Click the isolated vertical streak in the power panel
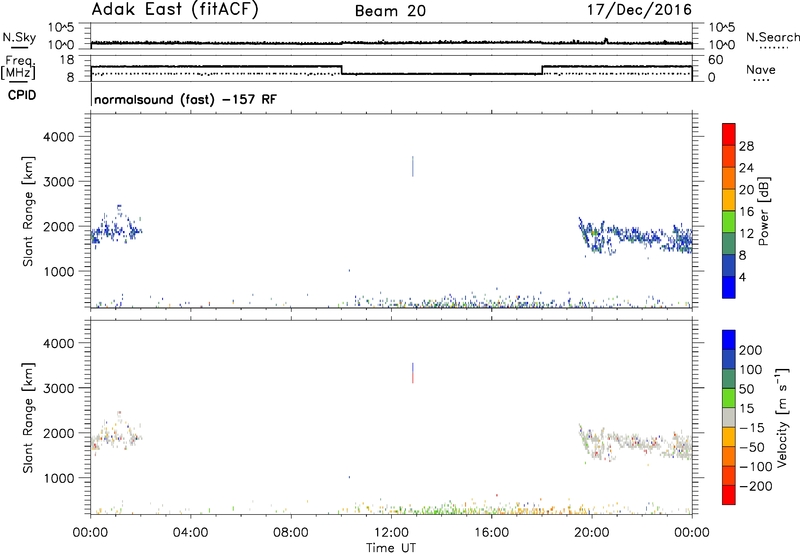 pos(413,166)
